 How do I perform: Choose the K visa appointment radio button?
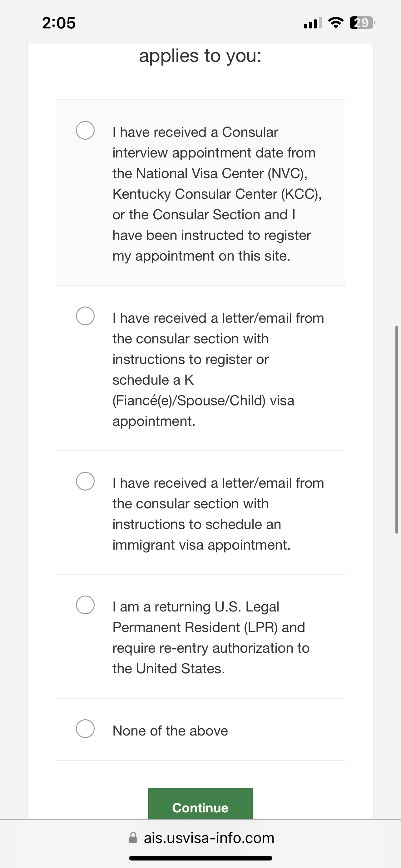(x=85, y=316)
